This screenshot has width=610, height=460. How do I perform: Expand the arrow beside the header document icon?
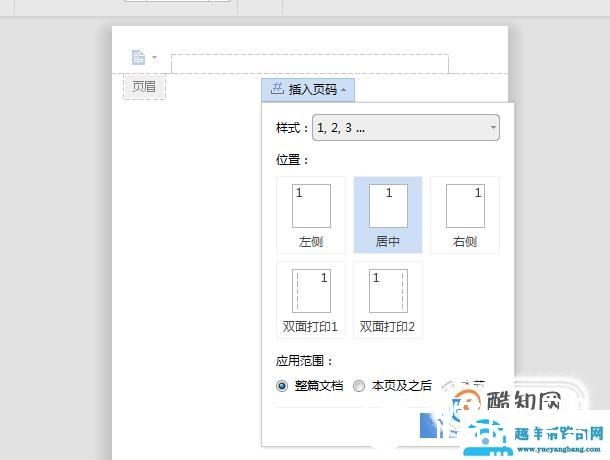click(154, 58)
